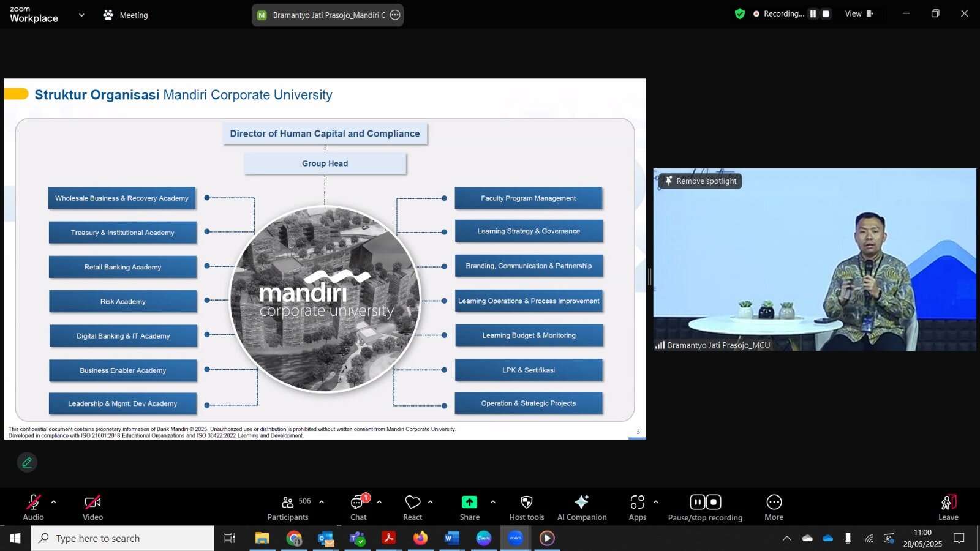Click Learning Strategy & Governance box
The image size is (980, 551).
[x=529, y=231]
